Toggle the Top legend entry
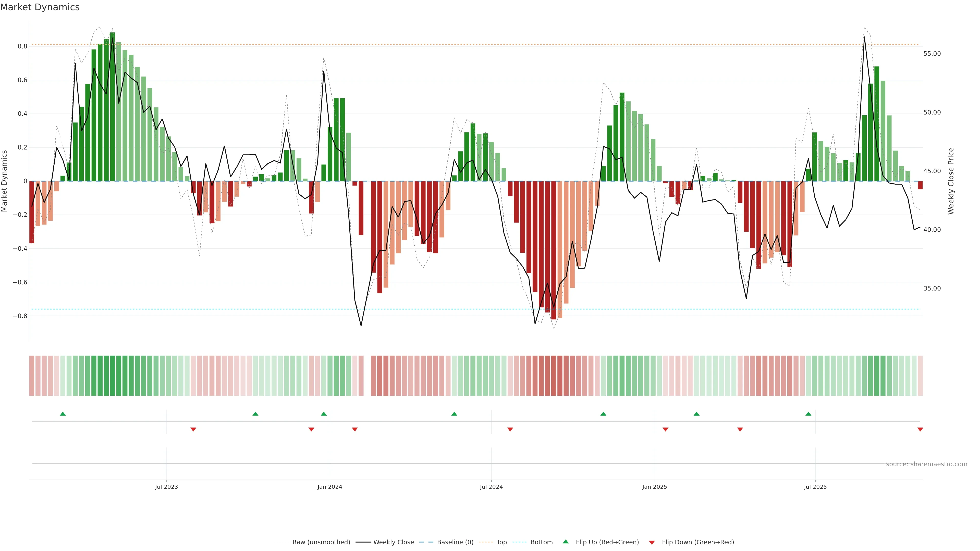980x551 pixels. [501, 542]
